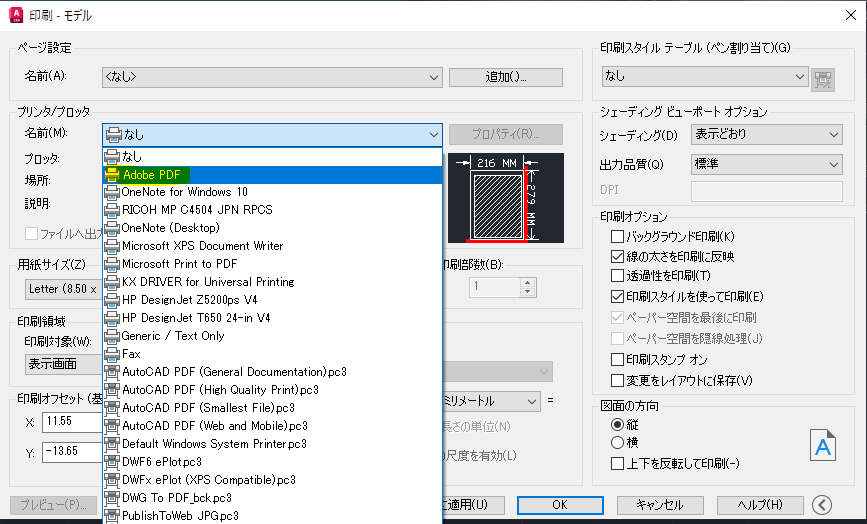The height and width of the screenshot is (524, 867).
Task: Uncheck 線の太さを印刷に反映
Action: click(x=617, y=256)
